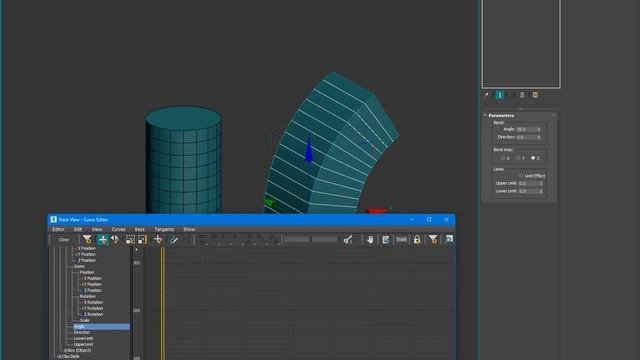Click the key value entry field in toolbar

click(x=325, y=240)
